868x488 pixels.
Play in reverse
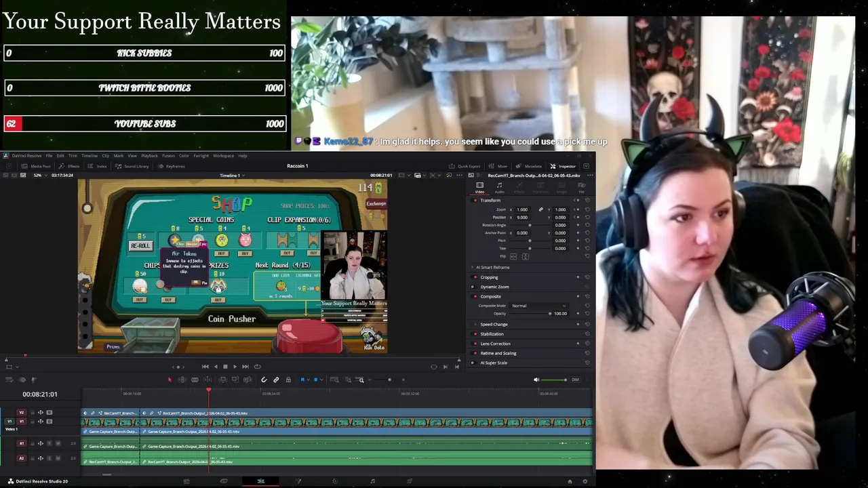pos(216,367)
